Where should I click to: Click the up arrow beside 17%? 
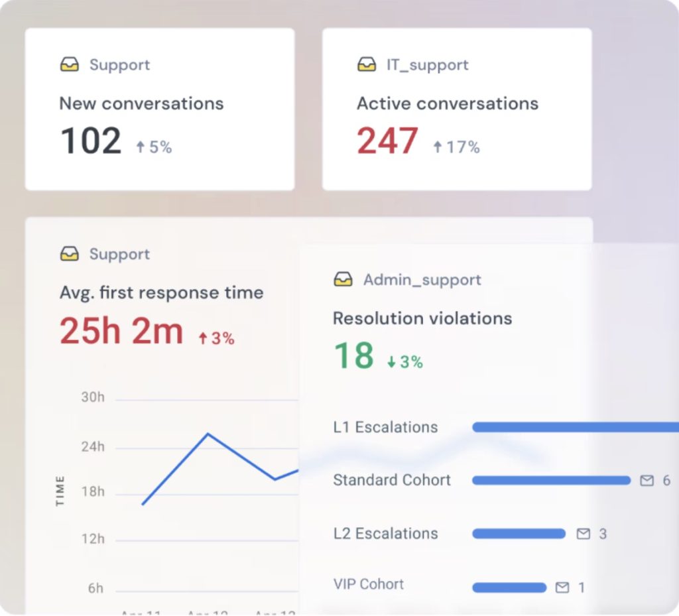(439, 147)
